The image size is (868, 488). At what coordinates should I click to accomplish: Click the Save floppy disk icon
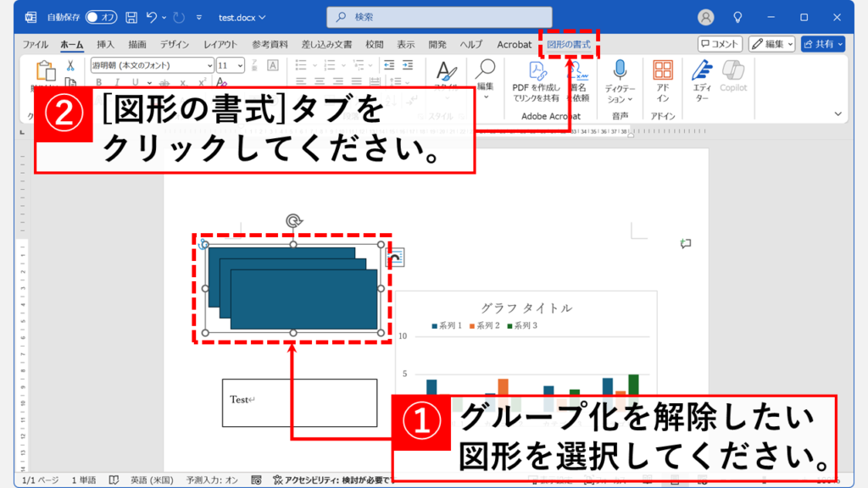pyautogui.click(x=131, y=17)
